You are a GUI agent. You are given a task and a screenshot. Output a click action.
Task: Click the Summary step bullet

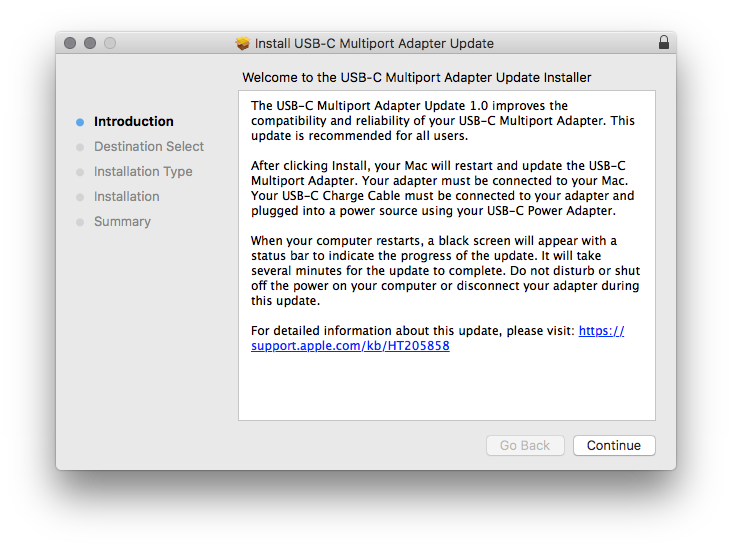coord(80,222)
